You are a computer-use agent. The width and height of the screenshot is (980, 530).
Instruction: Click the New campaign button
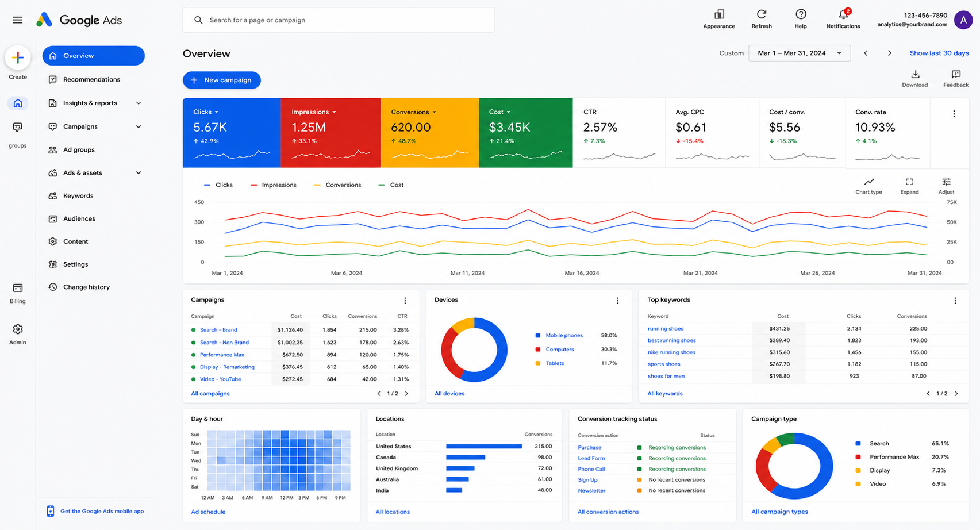[222, 80]
